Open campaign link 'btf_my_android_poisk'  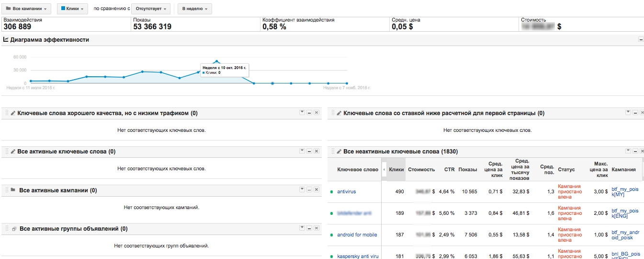pos(625,235)
